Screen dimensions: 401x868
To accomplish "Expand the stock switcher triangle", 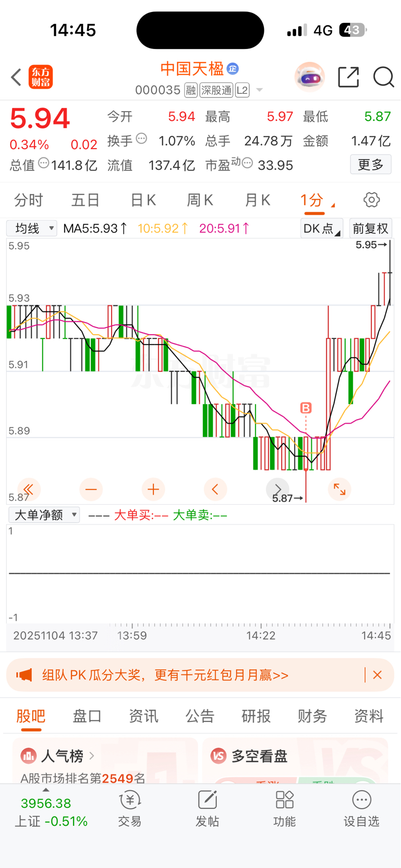I will pyautogui.click(x=259, y=90).
